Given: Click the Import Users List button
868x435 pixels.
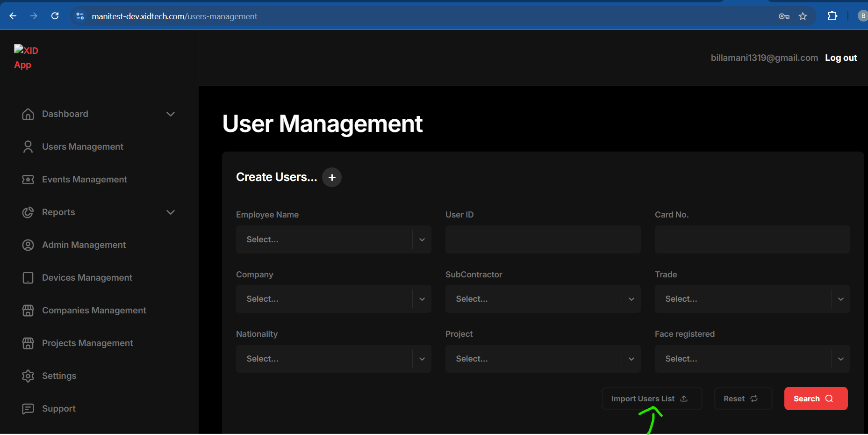Looking at the screenshot, I should [x=651, y=399].
